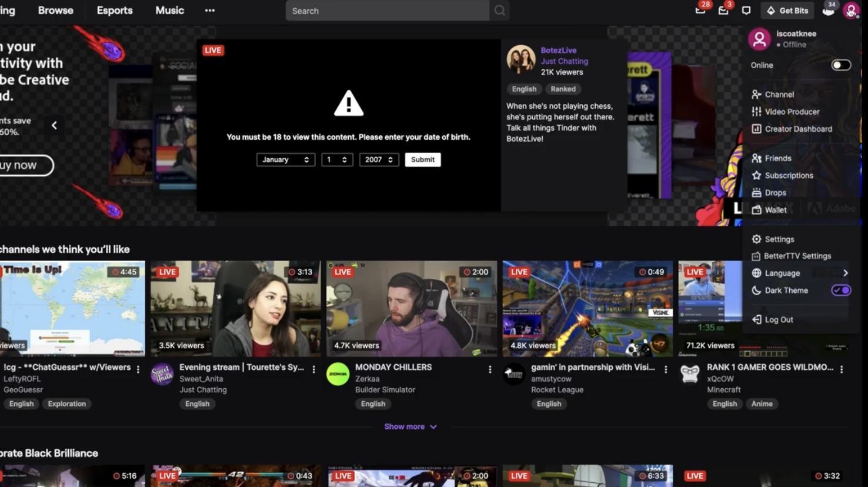Image resolution: width=868 pixels, height=487 pixels.
Task: Click Just Chatting category under BotezLive
Action: tap(565, 61)
